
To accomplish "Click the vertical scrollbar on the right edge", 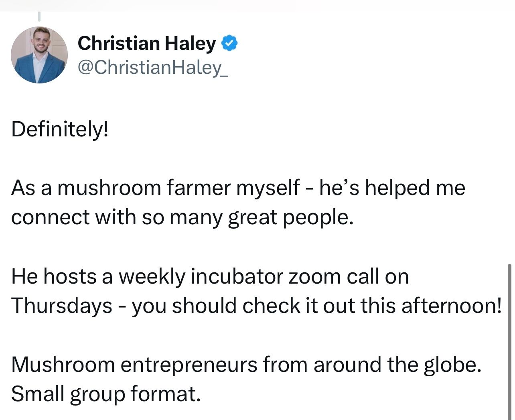I will (509, 341).
